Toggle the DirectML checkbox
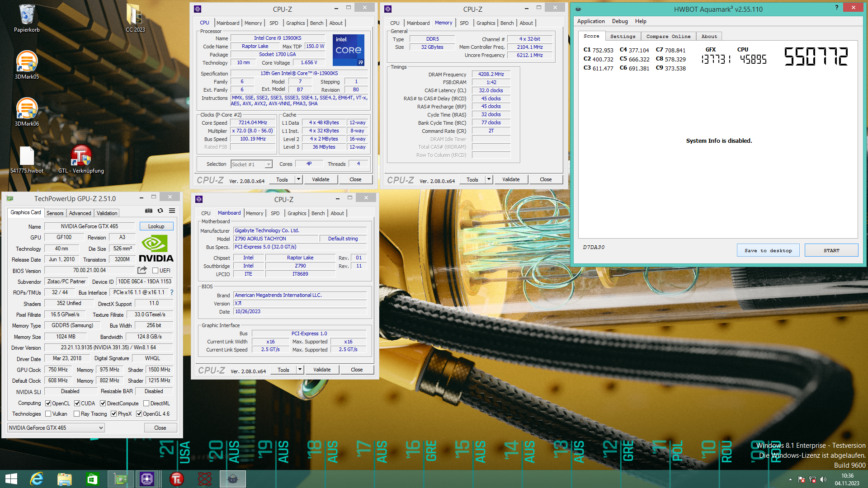The width and height of the screenshot is (868, 488). tap(146, 404)
